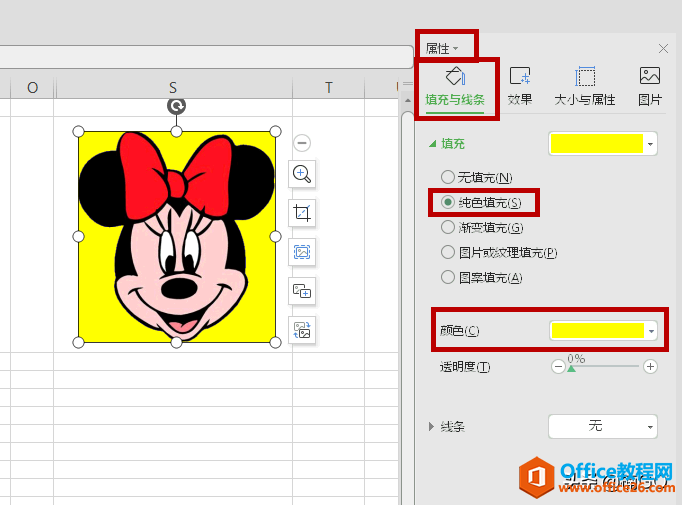Open the 效果 (Effects) tab
Image resolution: width=682 pixels, height=505 pixels.
coord(520,86)
